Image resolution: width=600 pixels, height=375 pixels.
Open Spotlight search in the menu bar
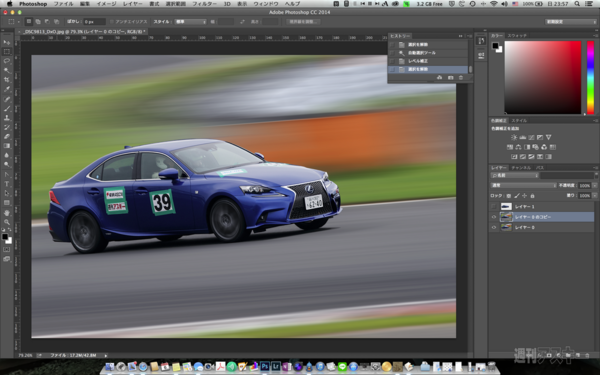(577, 4)
